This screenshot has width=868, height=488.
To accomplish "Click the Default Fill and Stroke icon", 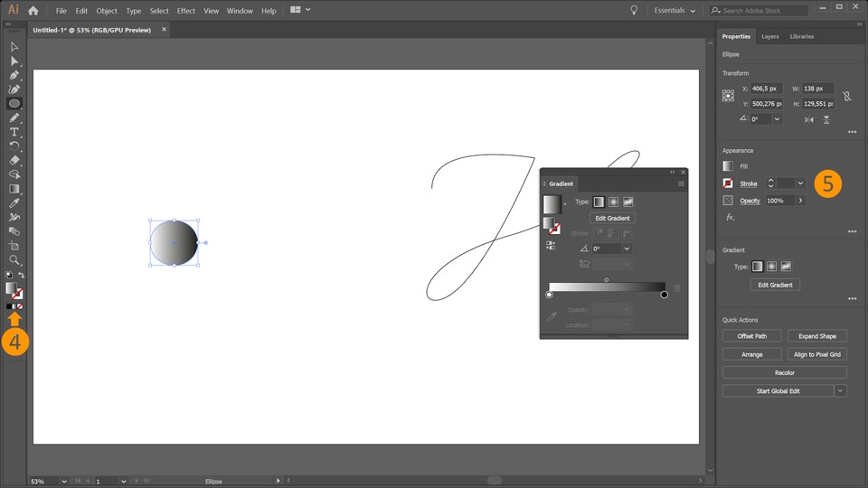I will pos(9,275).
